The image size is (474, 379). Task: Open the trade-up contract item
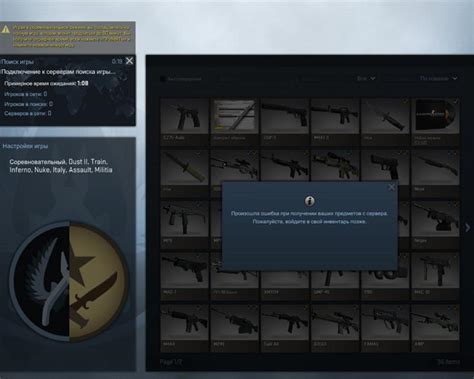(x=235, y=121)
